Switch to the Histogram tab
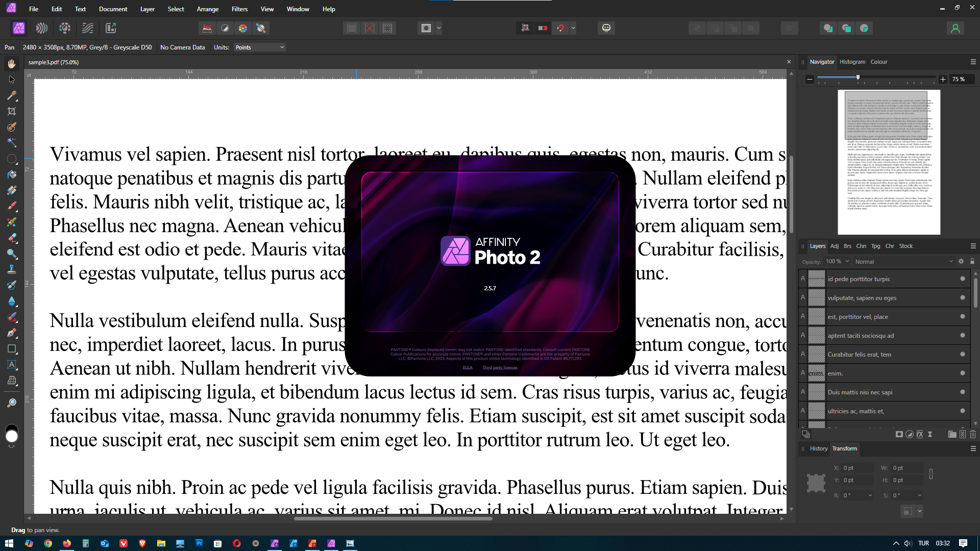The height and width of the screenshot is (551, 980). 852,62
